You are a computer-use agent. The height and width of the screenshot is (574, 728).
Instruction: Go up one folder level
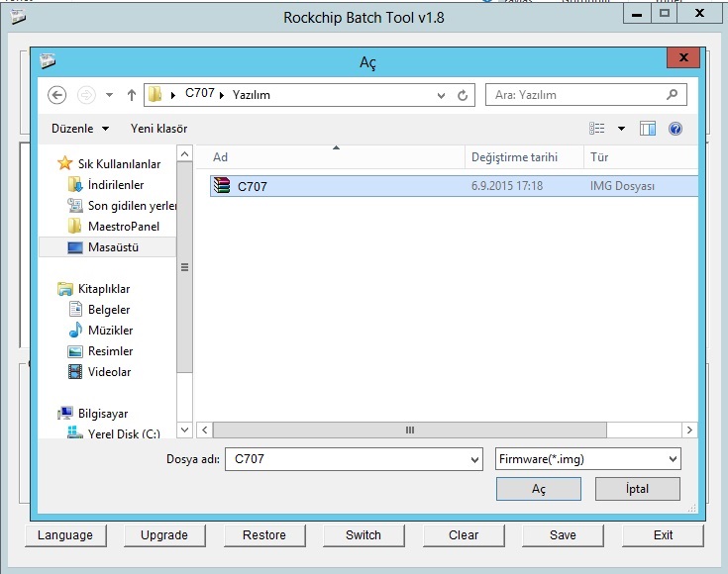tap(132, 95)
